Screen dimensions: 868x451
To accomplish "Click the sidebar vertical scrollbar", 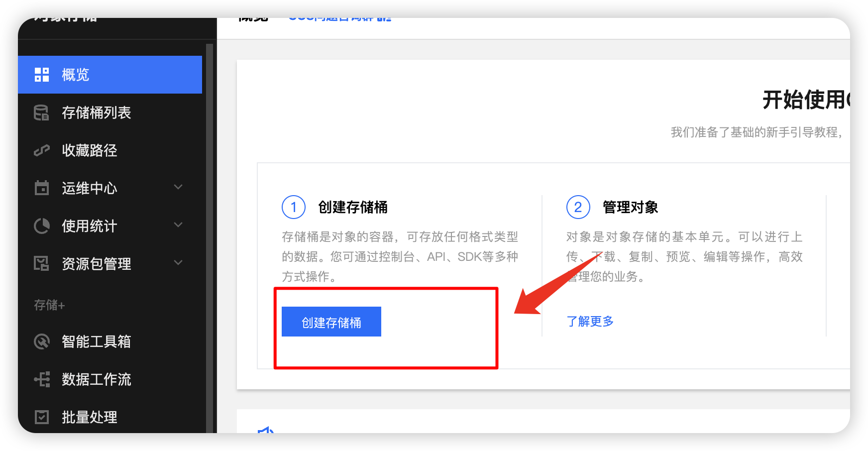I will click(210, 238).
